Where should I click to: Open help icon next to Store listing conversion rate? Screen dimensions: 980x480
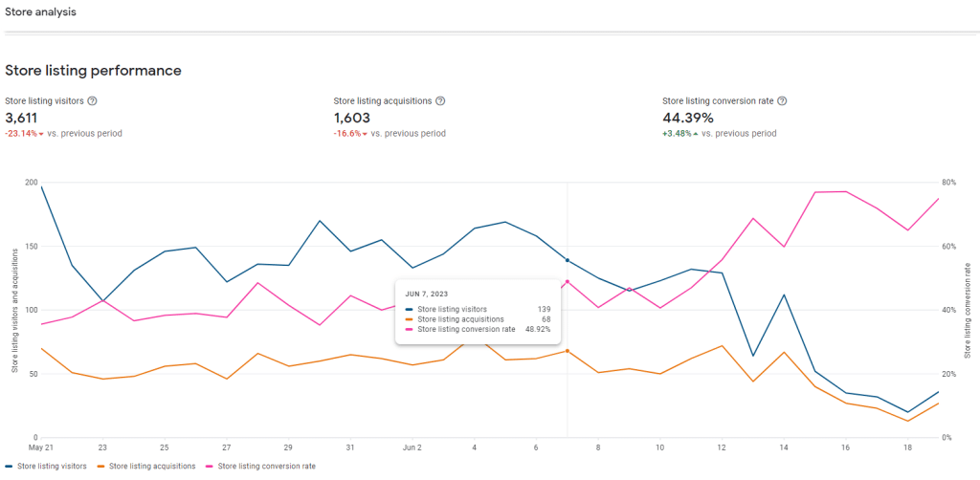(x=782, y=101)
